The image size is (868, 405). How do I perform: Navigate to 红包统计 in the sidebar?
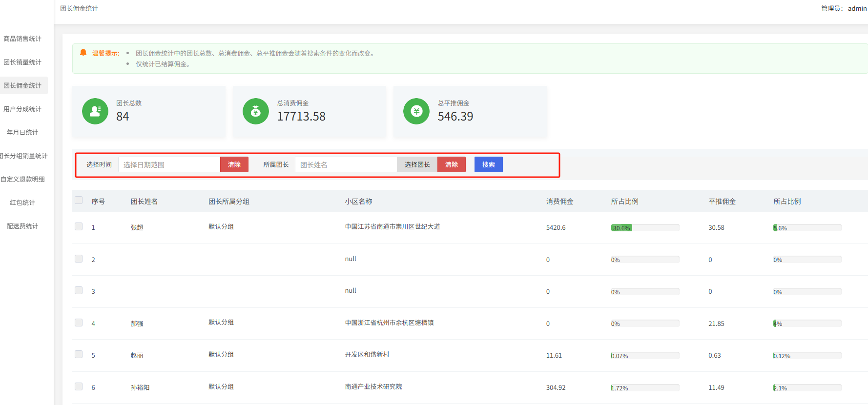click(x=22, y=202)
